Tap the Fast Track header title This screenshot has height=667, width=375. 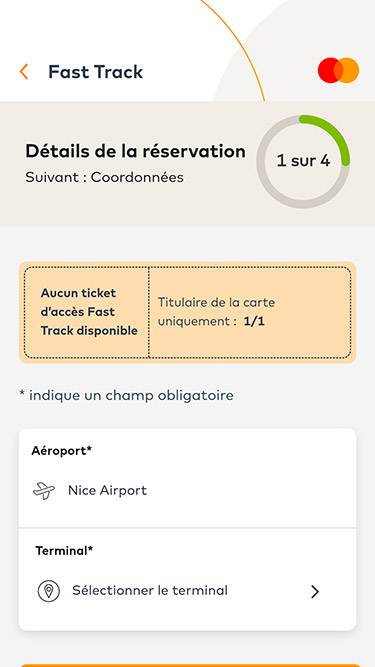click(96, 71)
